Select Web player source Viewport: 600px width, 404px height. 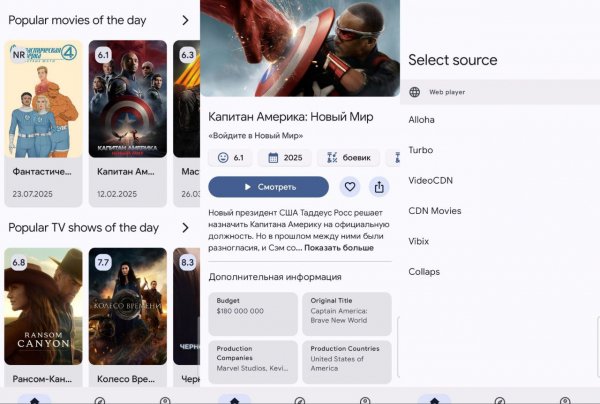tap(500, 92)
